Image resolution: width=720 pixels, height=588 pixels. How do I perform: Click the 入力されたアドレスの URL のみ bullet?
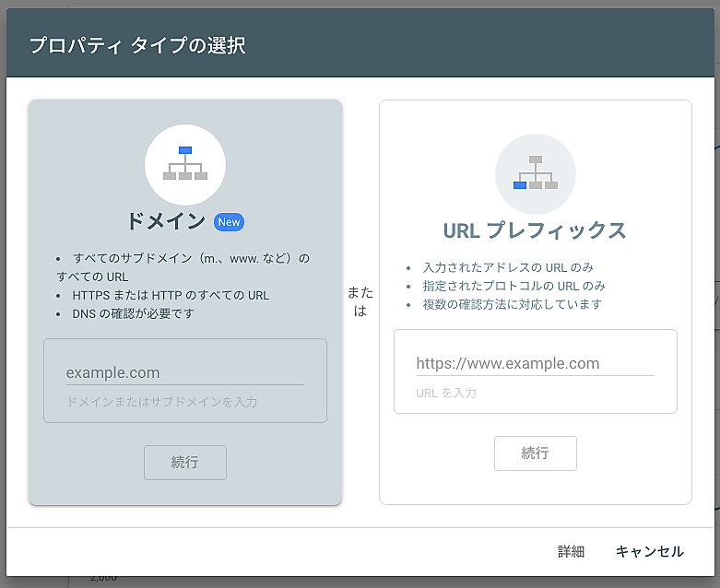(507, 267)
